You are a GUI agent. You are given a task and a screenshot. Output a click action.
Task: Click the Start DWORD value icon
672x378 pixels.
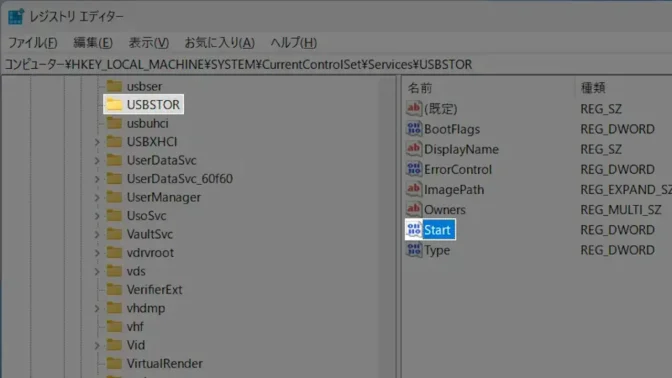tap(414, 230)
